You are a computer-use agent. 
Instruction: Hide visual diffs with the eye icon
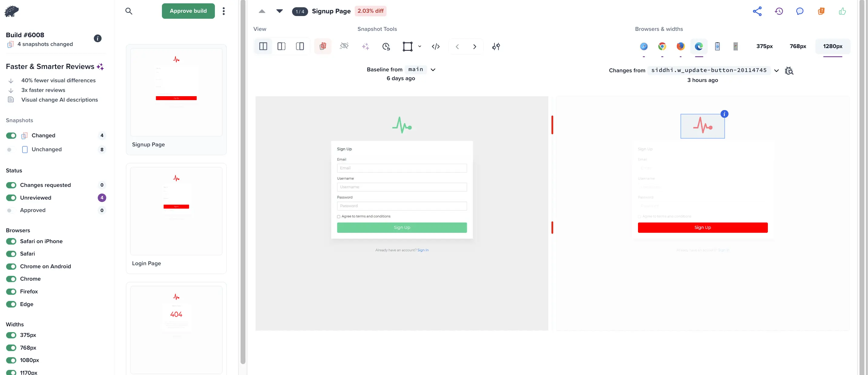pyautogui.click(x=344, y=46)
